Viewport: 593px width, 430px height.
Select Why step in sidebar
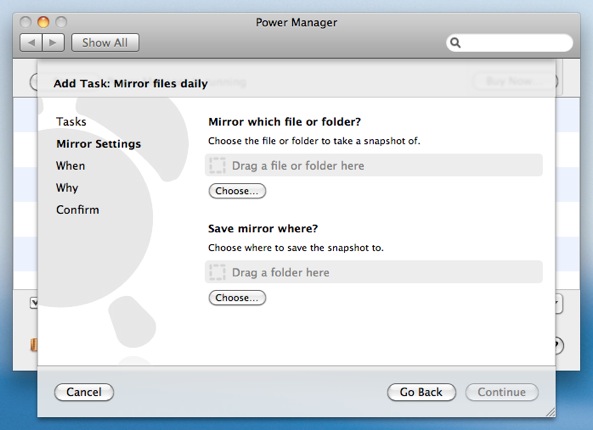click(67, 188)
